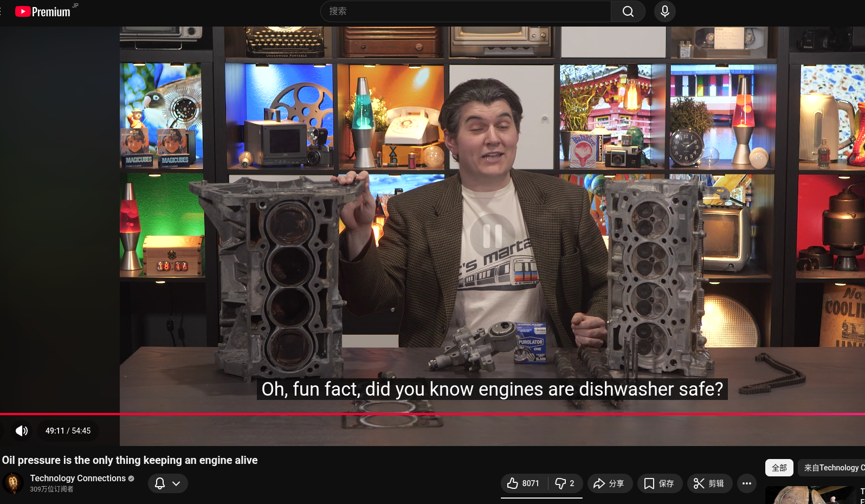Screen dimensions: 865x504
Task: Select the 全部 filter chip
Action: tap(779, 468)
